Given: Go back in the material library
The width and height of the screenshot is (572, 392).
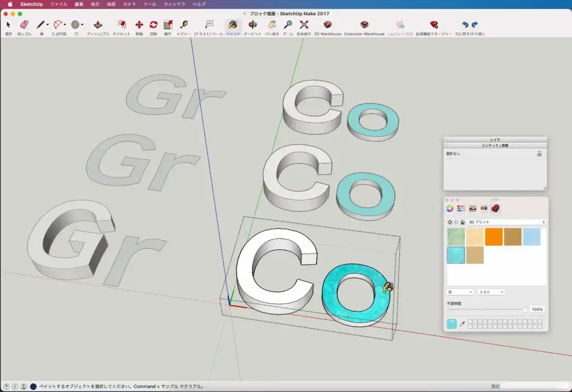Looking at the screenshot, I should point(450,222).
